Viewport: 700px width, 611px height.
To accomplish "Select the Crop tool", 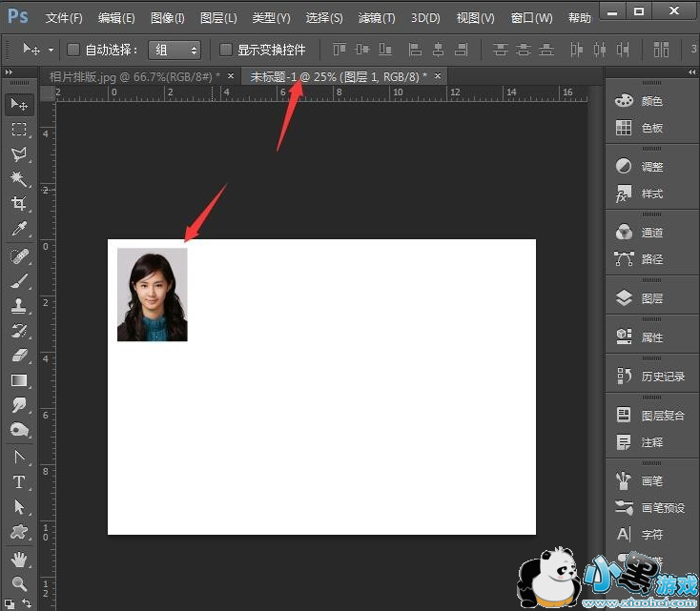I will coord(18,204).
